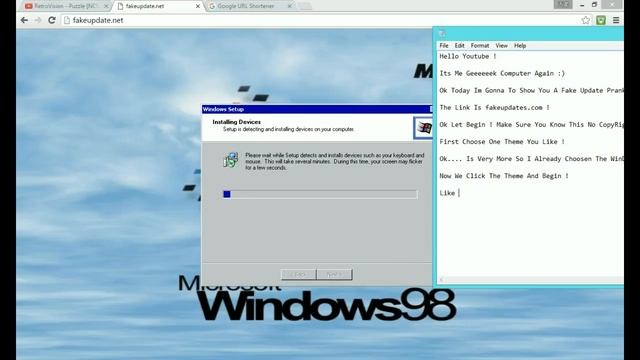Open the Notepad Help menu
This screenshot has width=640, height=360.
tap(520, 46)
